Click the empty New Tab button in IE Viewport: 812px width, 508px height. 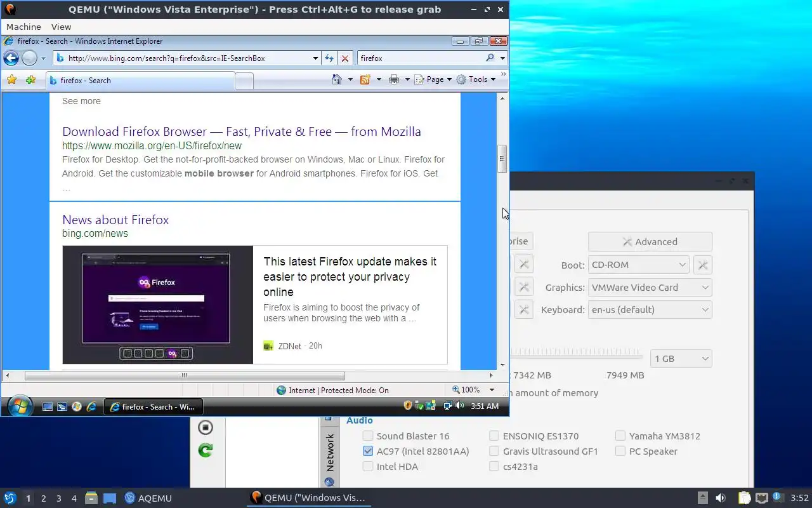coord(244,81)
